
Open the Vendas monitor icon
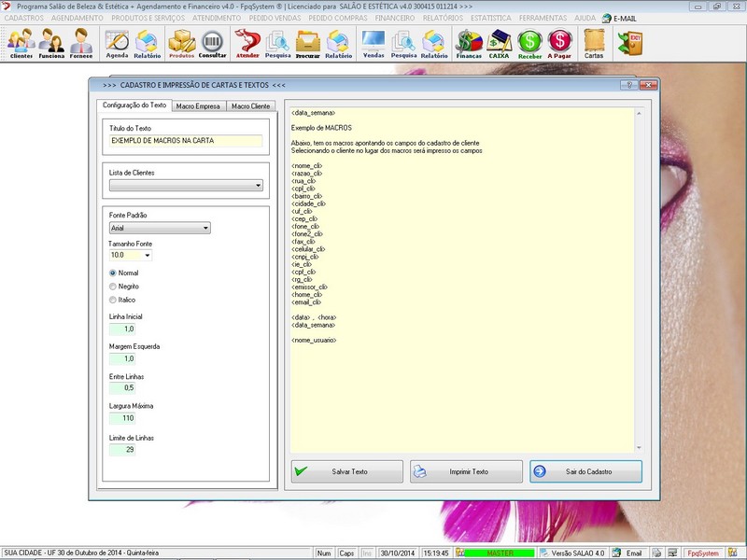373,43
